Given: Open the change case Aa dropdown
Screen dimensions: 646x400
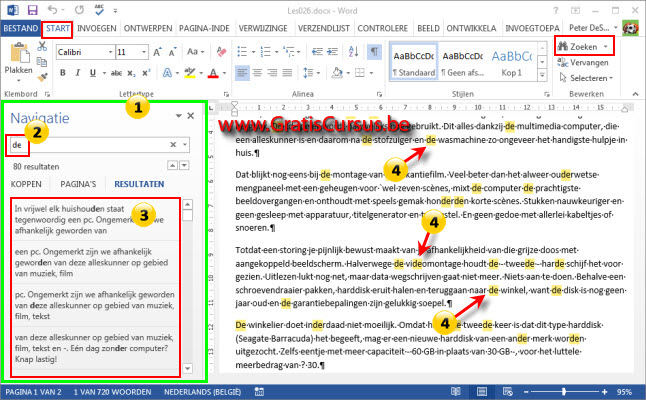Looking at the screenshot, I should point(195,52).
